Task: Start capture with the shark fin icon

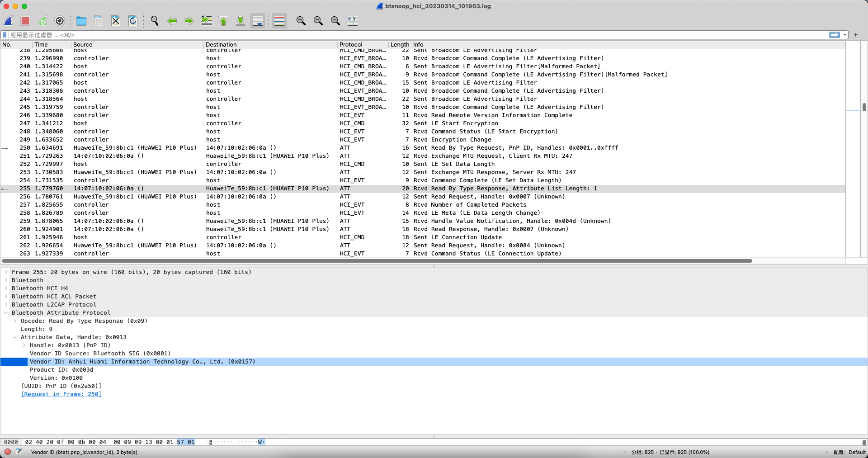Action: click(x=9, y=21)
